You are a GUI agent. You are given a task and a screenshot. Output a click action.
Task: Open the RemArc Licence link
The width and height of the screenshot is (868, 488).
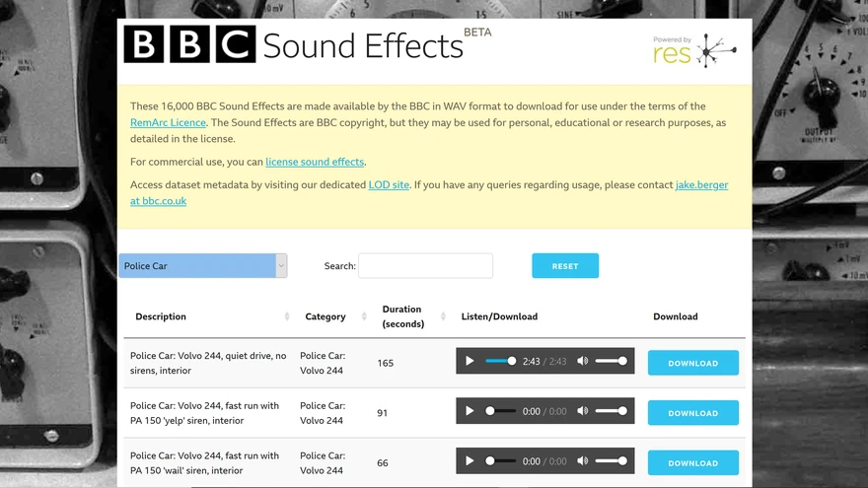pos(168,122)
